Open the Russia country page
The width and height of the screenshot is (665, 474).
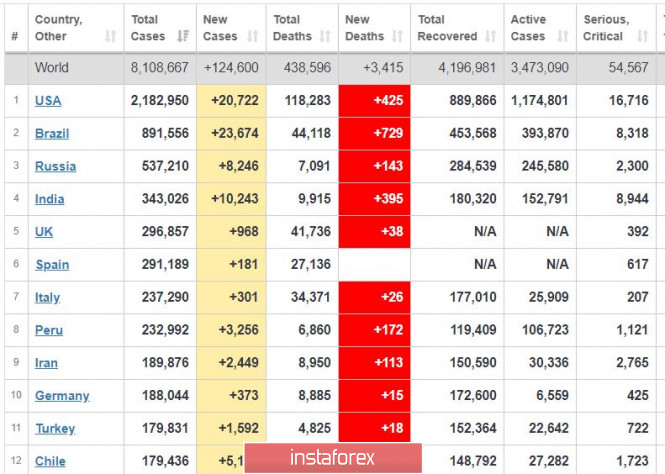[x=55, y=166]
